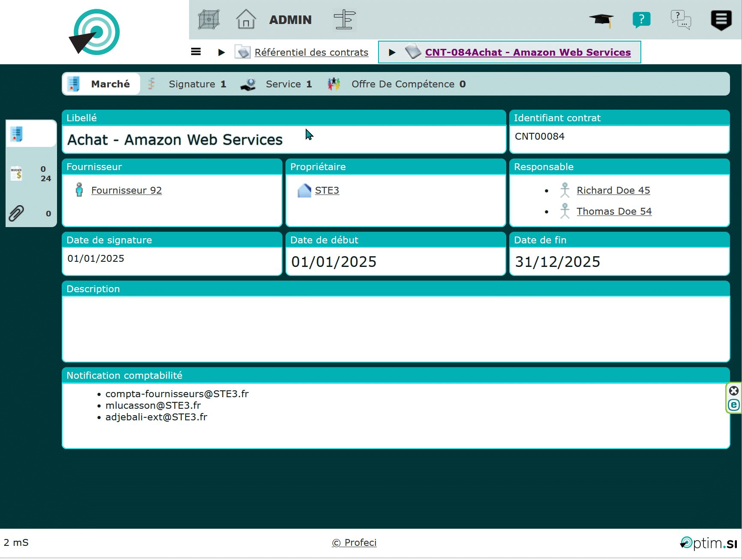Close the side widget with X button

734,391
